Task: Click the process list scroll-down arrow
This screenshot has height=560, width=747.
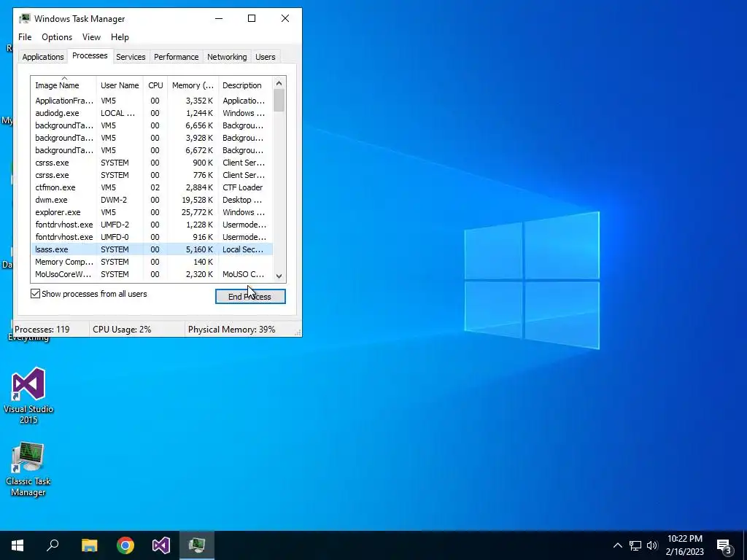Action: [279, 276]
